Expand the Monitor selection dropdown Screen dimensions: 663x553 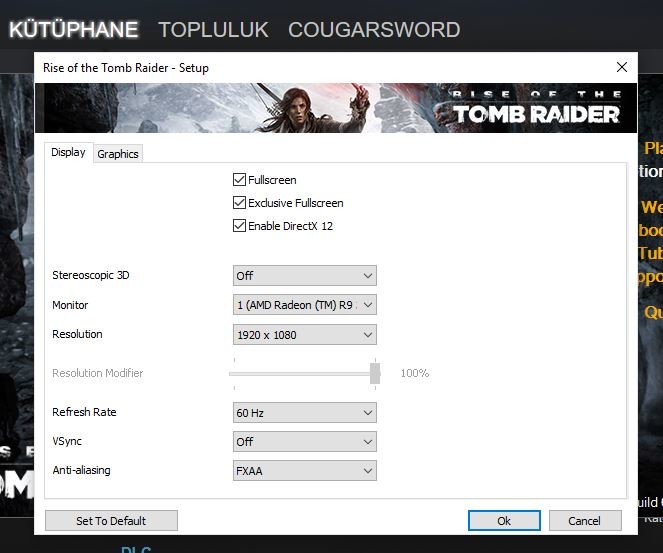[304, 305]
